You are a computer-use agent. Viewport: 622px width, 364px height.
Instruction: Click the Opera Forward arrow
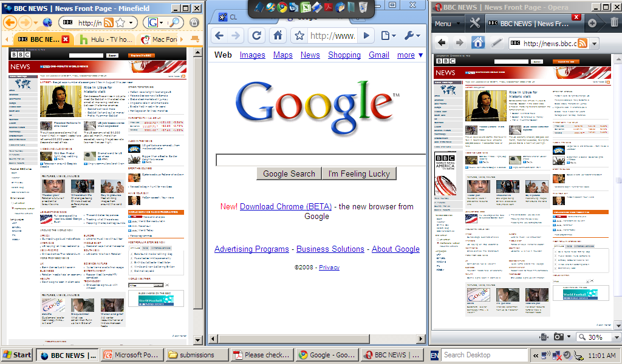459,42
